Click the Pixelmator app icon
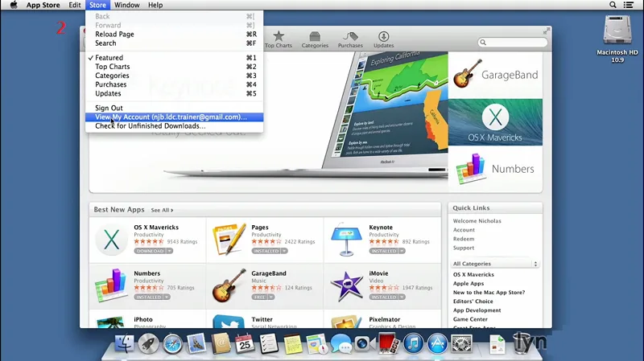644x361 pixels. 346,322
